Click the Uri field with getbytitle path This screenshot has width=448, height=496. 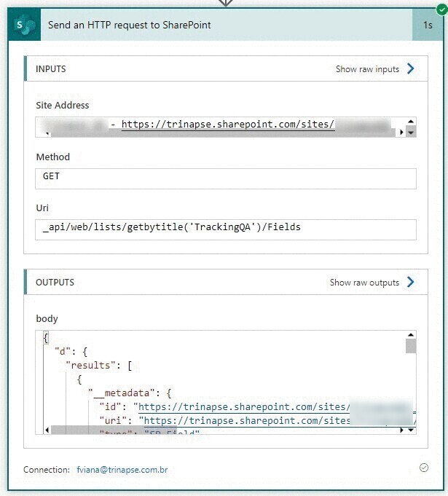pos(227,229)
